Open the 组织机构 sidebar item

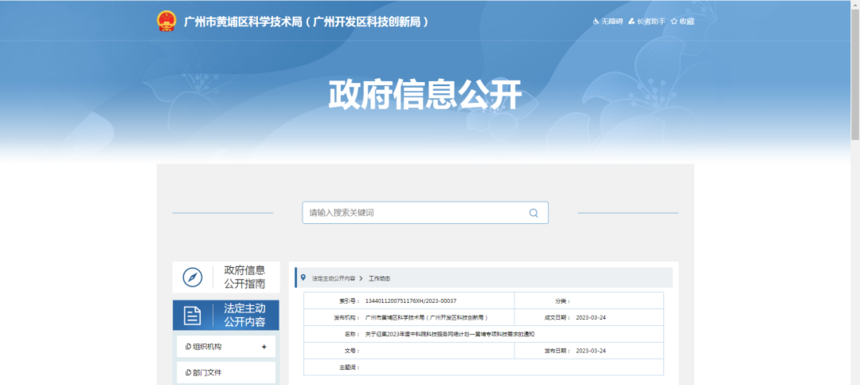[x=225, y=347]
